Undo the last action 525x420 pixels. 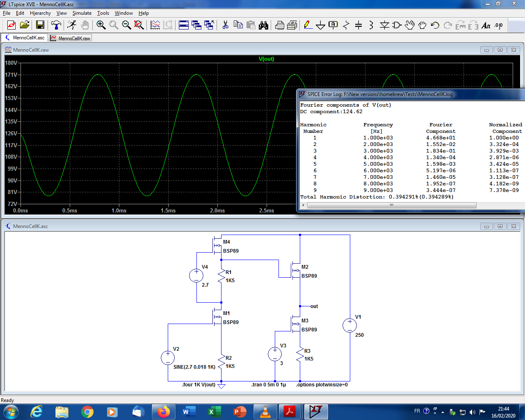[435, 25]
